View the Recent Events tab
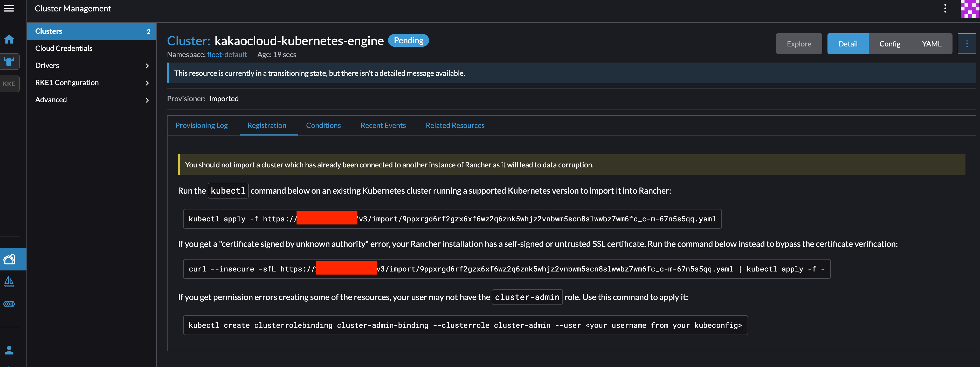The height and width of the screenshot is (367, 980). (383, 125)
